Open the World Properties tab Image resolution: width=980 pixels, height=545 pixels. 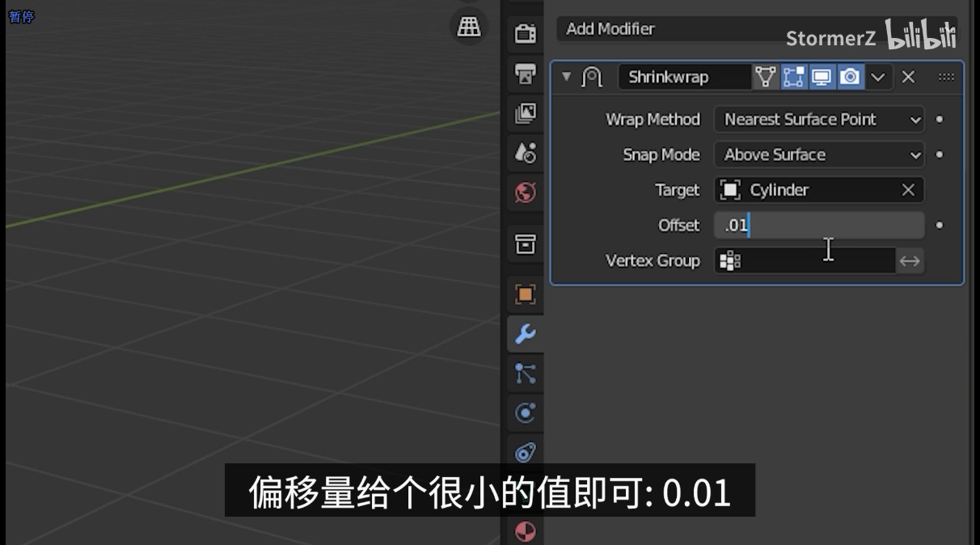(x=525, y=192)
